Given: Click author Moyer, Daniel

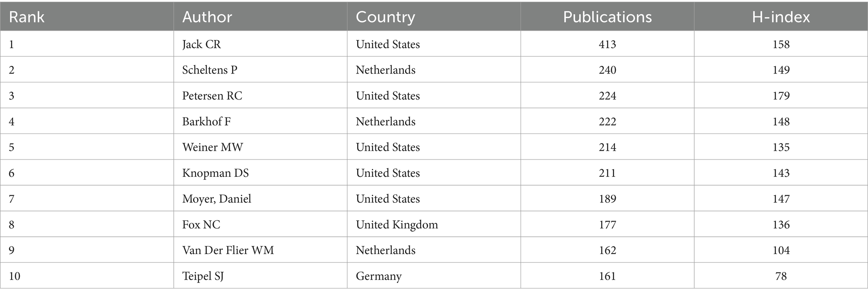Looking at the screenshot, I should point(217,199).
